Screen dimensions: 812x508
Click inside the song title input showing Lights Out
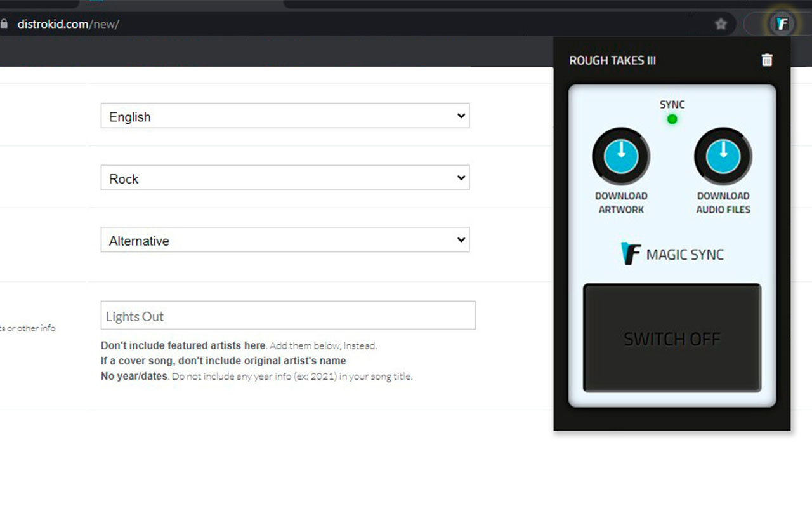tap(288, 315)
